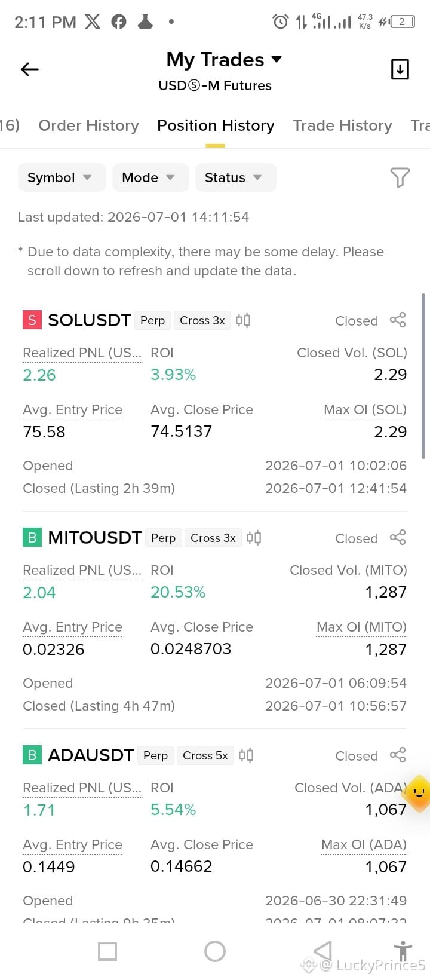The height and width of the screenshot is (980, 430).
Task: Expand the Status filter dropdown
Action: (x=235, y=177)
